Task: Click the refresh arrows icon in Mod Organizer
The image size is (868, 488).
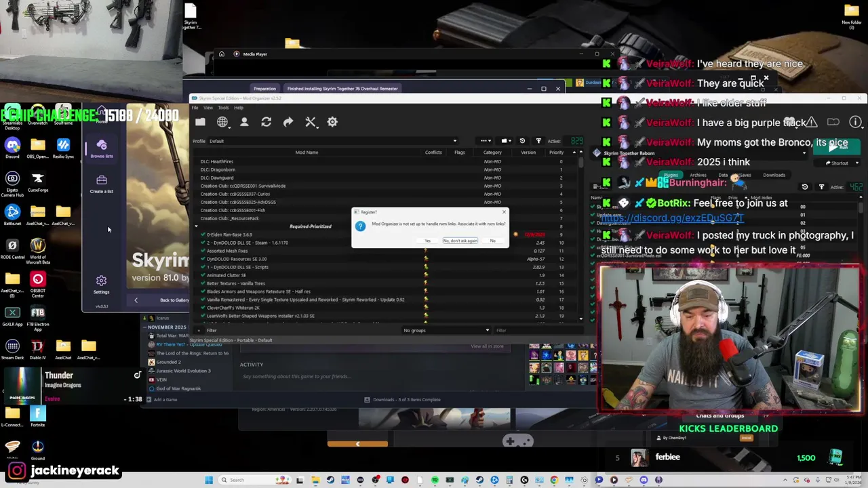Action: [266, 122]
